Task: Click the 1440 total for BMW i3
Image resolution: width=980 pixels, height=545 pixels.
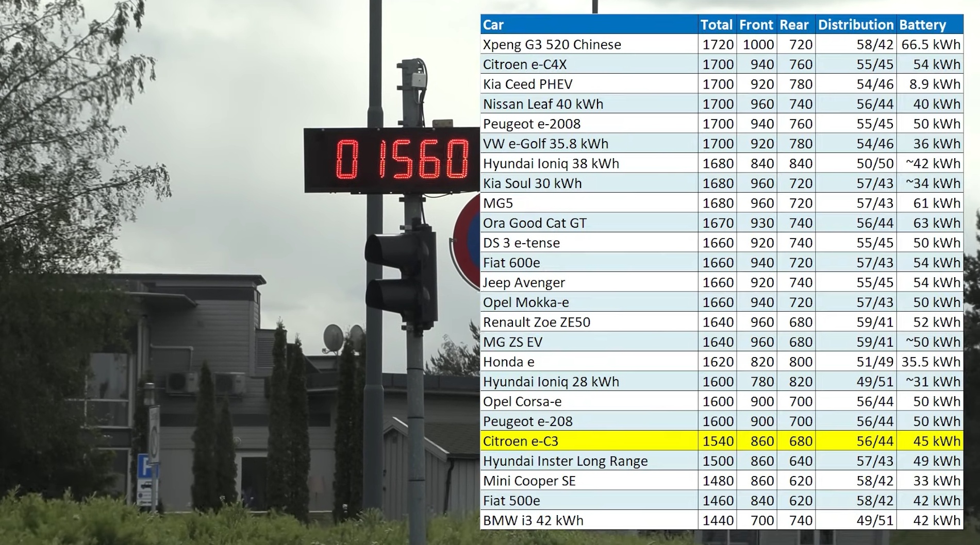Action: (718, 520)
